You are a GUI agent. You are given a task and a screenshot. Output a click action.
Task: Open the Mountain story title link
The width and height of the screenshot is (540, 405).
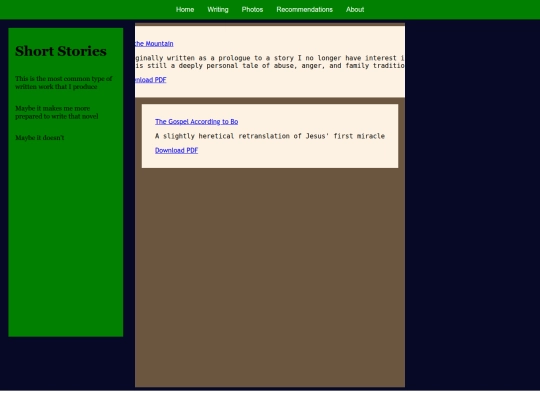(x=154, y=44)
